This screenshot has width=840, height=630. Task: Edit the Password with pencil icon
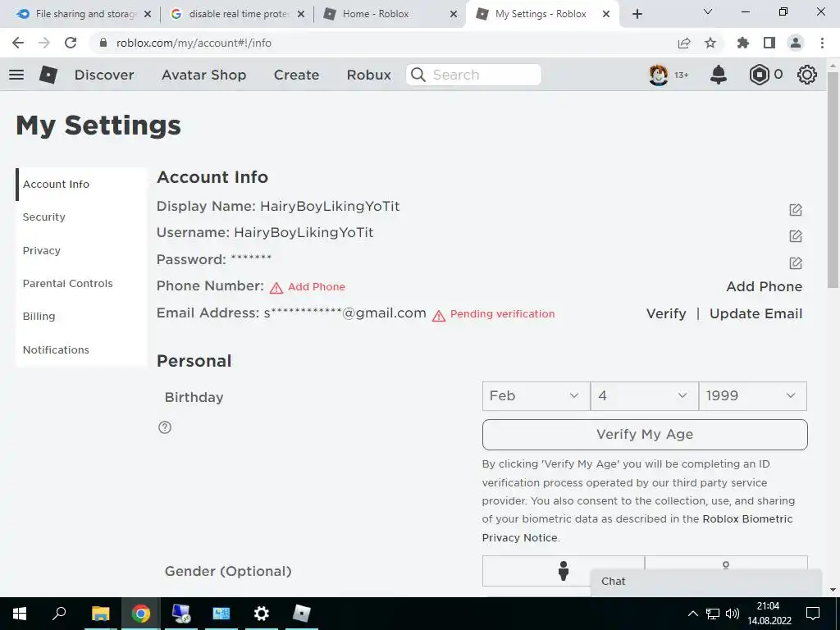pyautogui.click(x=796, y=262)
